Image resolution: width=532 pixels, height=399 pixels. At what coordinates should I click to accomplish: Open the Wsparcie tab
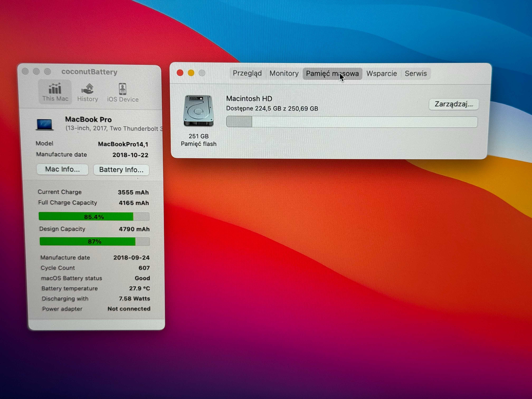(x=381, y=74)
